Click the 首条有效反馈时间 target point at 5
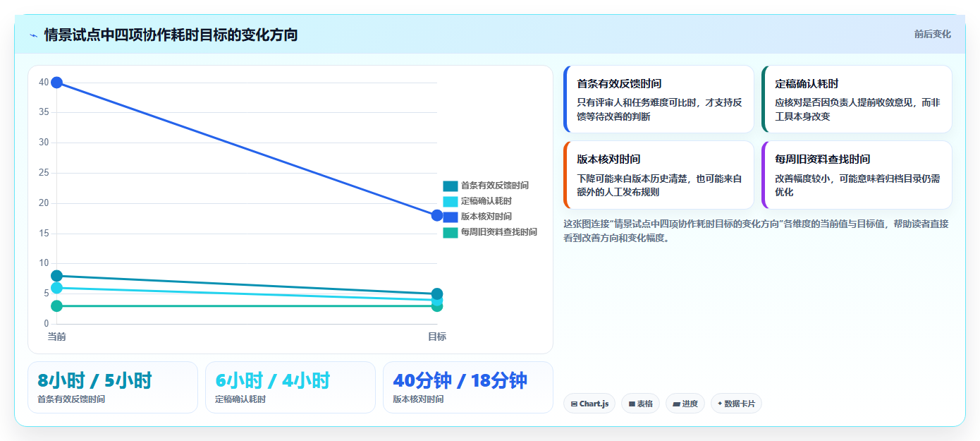The height and width of the screenshot is (441, 980). point(437,294)
